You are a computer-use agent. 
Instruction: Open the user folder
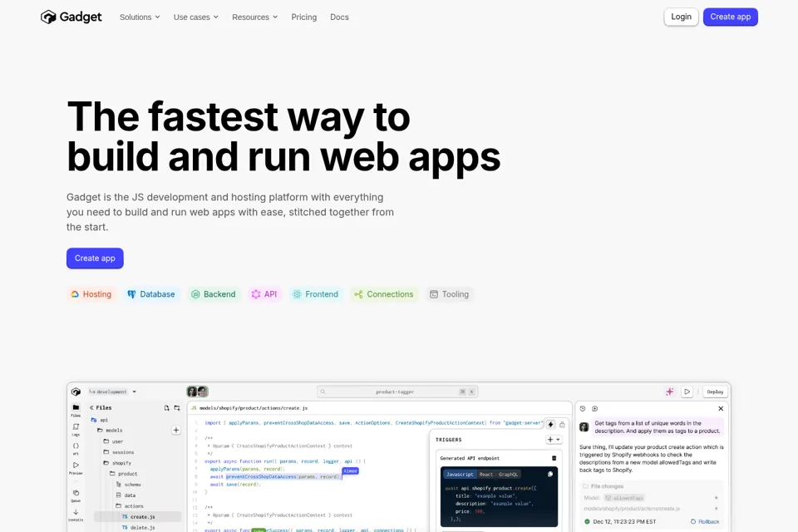click(x=113, y=441)
